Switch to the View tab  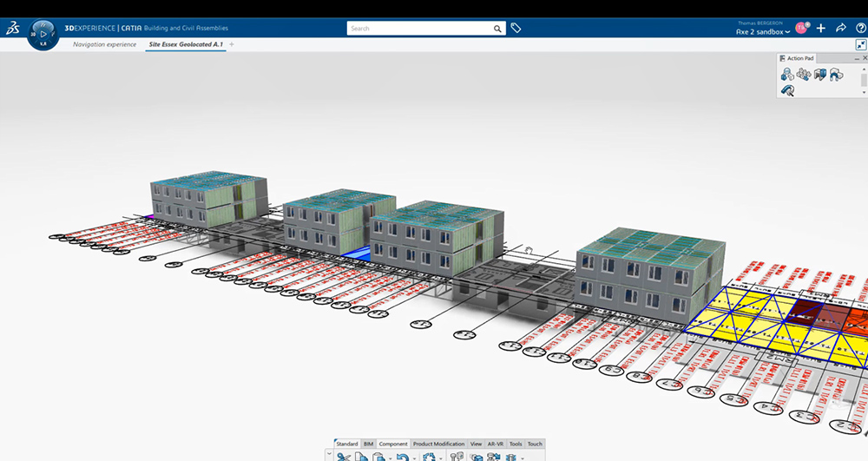coord(476,444)
